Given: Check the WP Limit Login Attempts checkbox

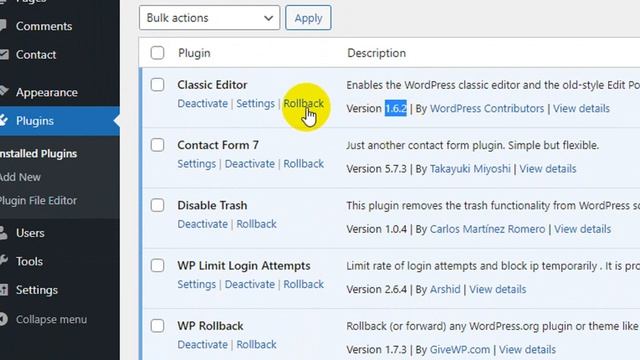Looking at the screenshot, I should pos(157,266).
